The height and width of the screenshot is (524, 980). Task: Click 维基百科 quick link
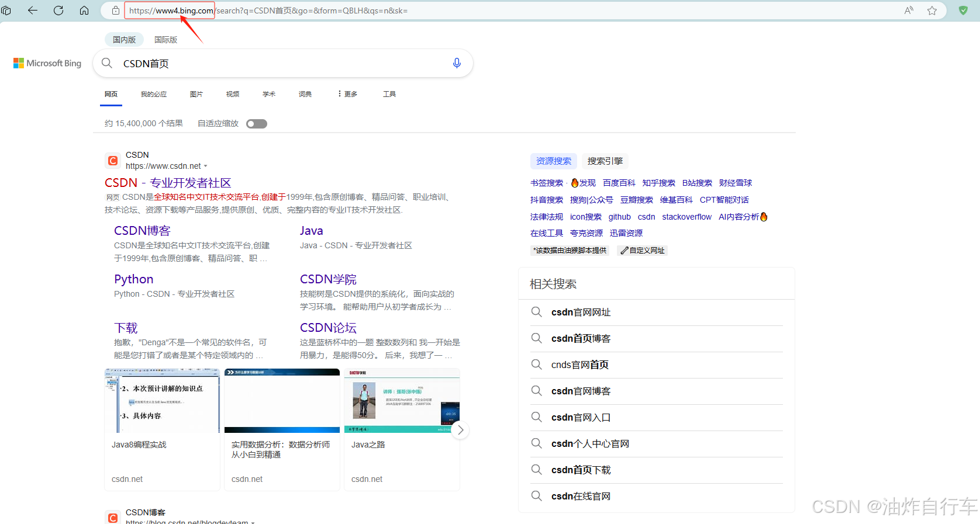click(676, 200)
